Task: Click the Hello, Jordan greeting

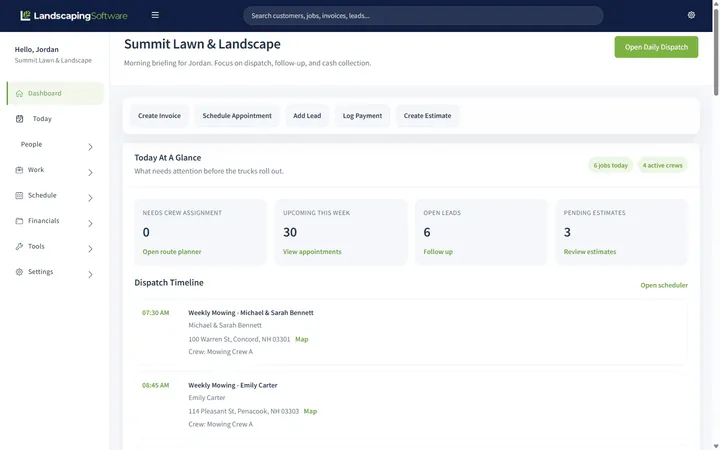Action: tap(37, 50)
